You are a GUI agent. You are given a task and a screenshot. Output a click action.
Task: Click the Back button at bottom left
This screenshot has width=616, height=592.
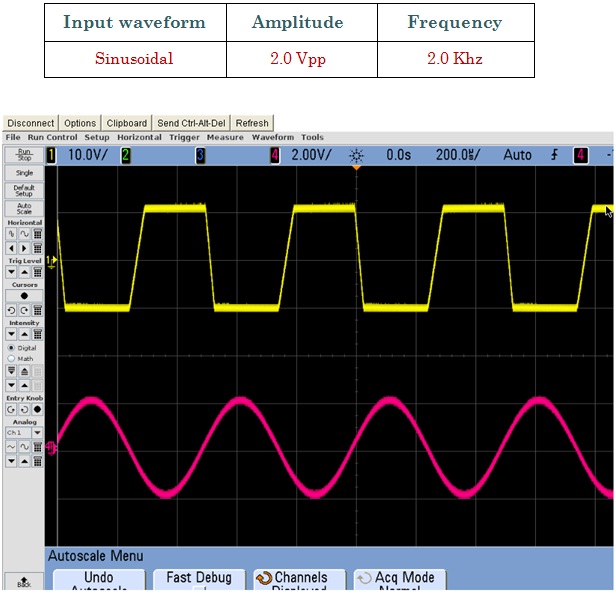(x=24, y=582)
